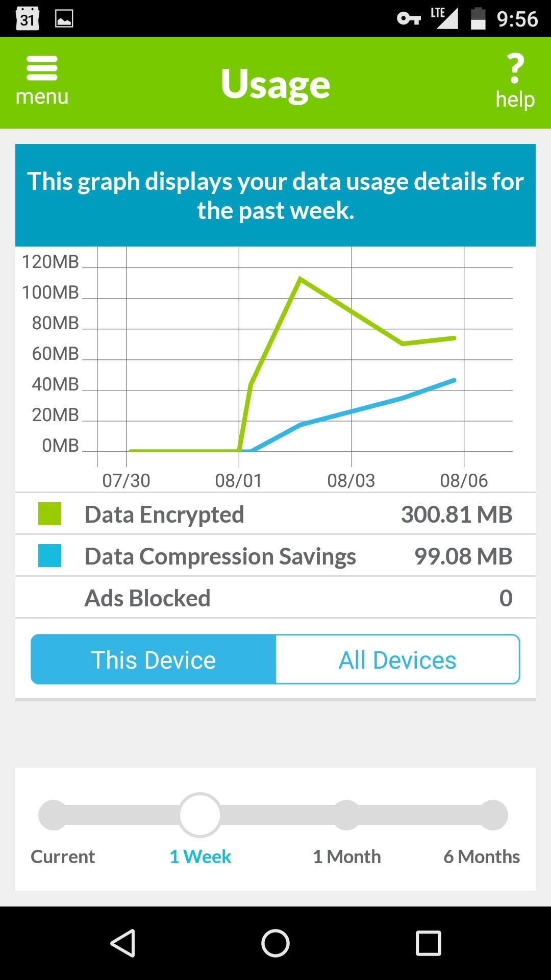Switch to All Devices view
Image resolution: width=551 pixels, height=980 pixels.
pyautogui.click(x=397, y=659)
